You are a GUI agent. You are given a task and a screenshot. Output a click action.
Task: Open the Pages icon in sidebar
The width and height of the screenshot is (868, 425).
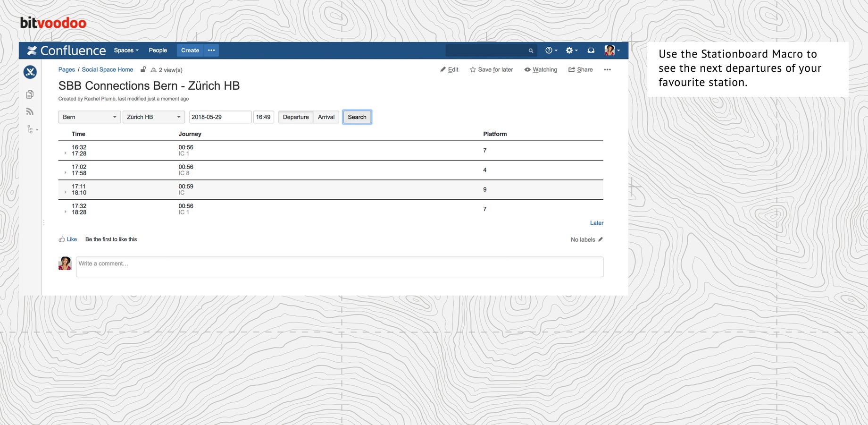tap(30, 94)
